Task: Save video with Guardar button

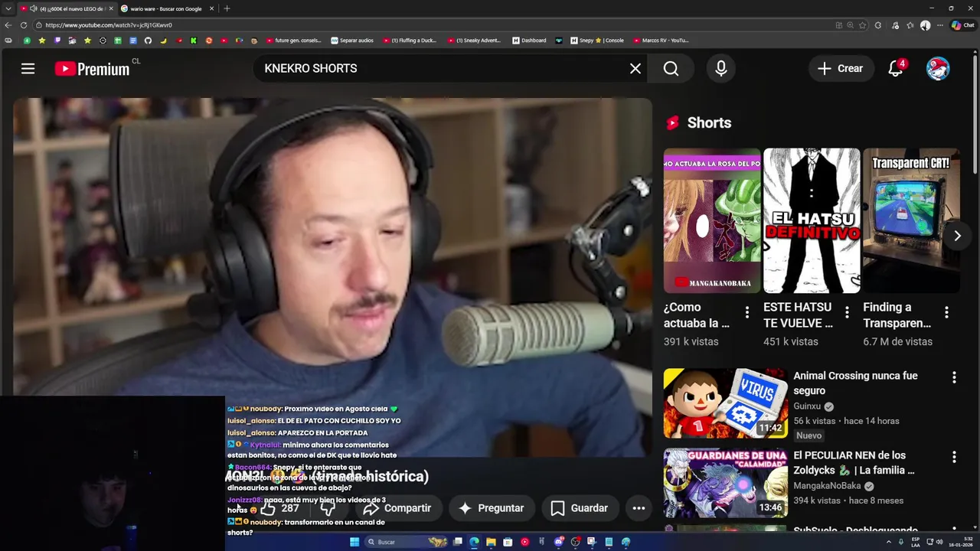Action: pyautogui.click(x=580, y=508)
